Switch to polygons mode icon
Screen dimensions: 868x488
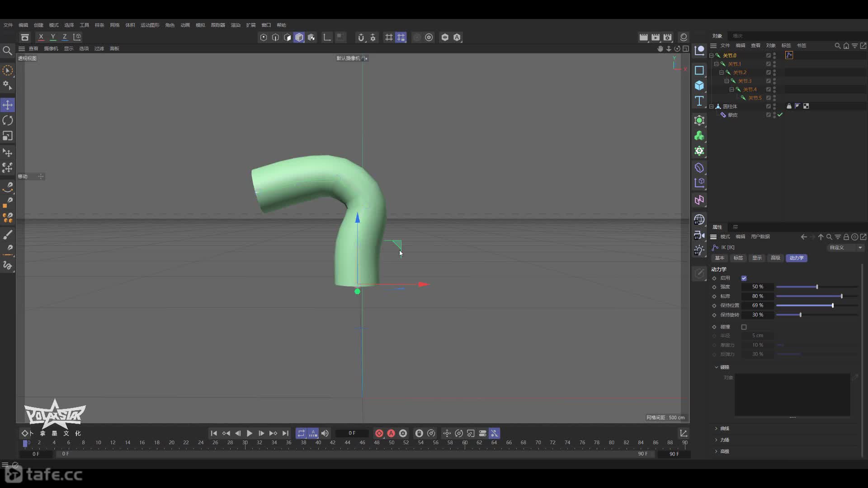[x=288, y=38]
